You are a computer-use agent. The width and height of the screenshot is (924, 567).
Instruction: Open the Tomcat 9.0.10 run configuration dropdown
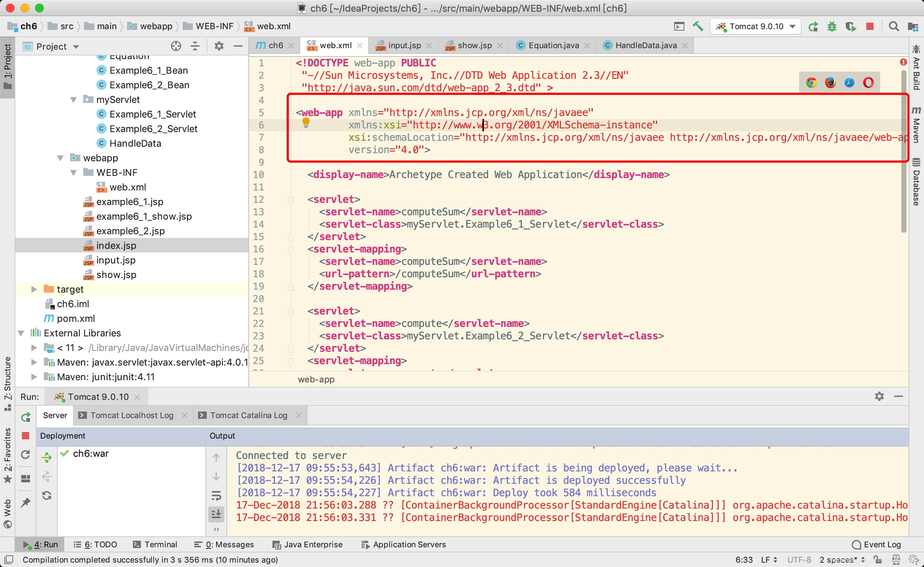pyautogui.click(x=755, y=26)
